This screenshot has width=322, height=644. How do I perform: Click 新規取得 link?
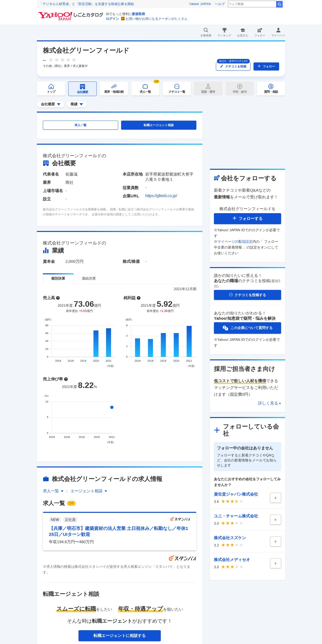click(x=138, y=14)
